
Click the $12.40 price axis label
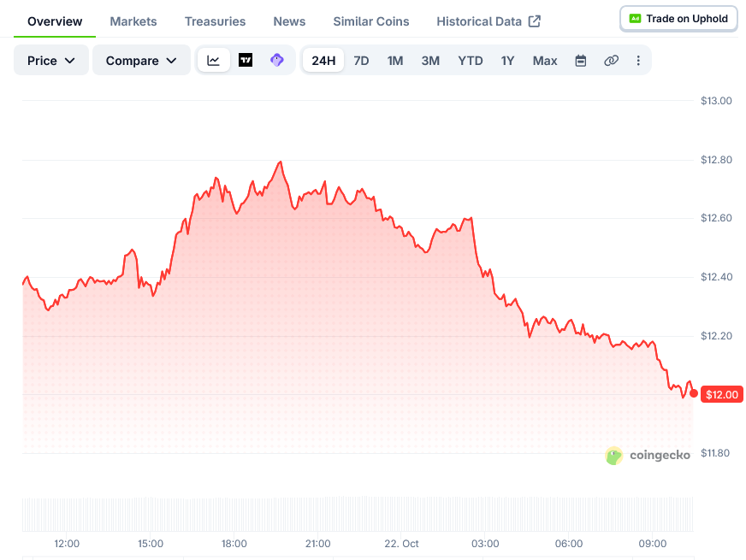tap(716, 277)
